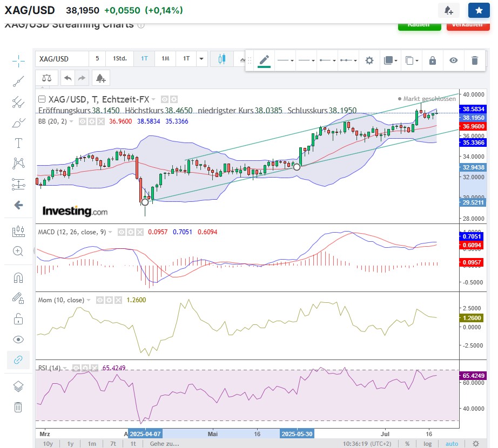Toggle magnet mode
Viewport: 498px width, 448px height.
click(x=18, y=278)
